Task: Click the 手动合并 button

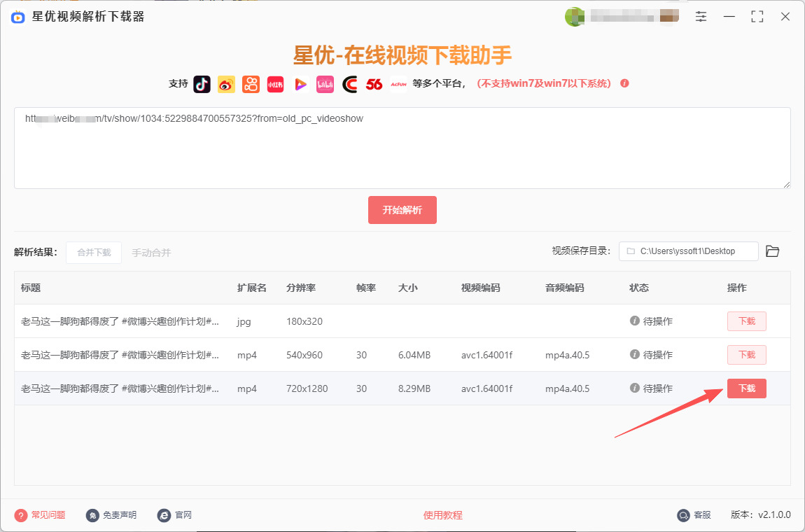Action: [151, 253]
